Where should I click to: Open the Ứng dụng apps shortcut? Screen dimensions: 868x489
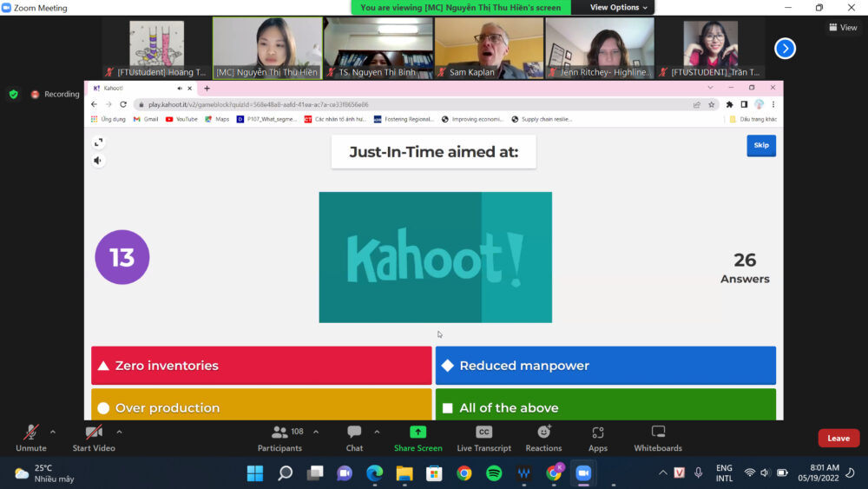[x=108, y=119]
